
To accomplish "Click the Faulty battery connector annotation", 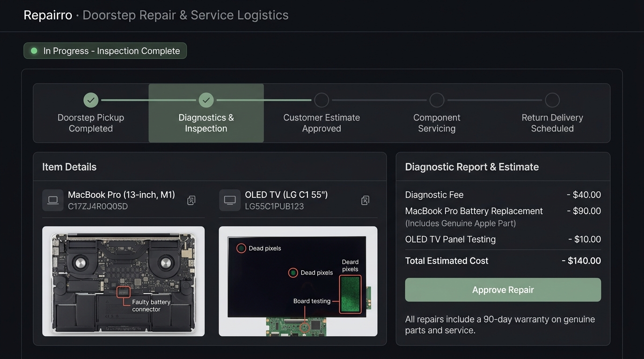I will tap(151, 306).
